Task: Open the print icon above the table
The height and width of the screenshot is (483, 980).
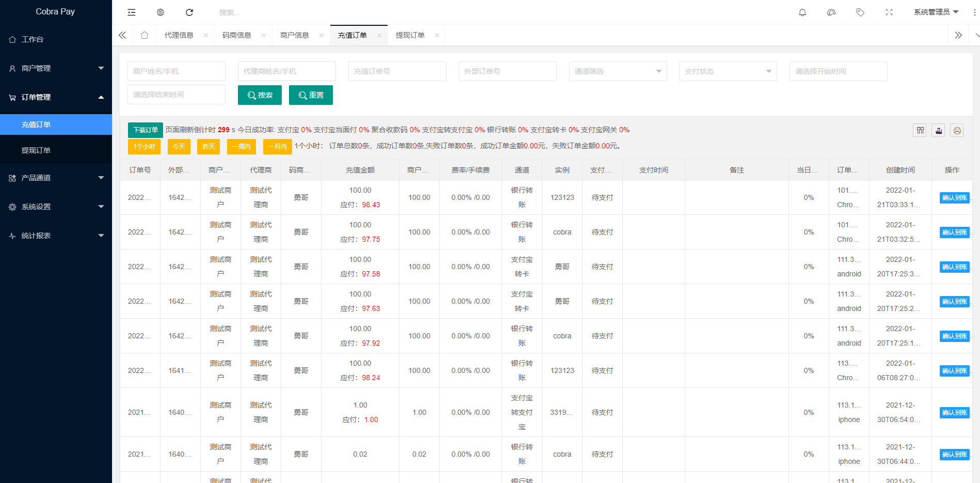Action: tap(957, 130)
